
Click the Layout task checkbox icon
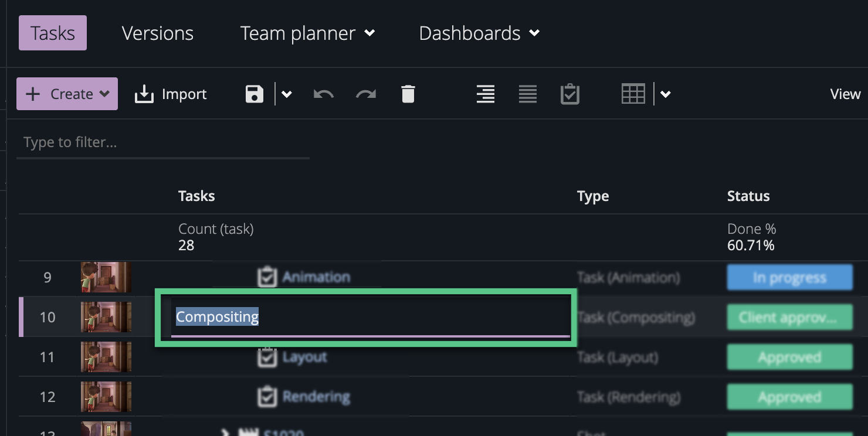(x=267, y=357)
